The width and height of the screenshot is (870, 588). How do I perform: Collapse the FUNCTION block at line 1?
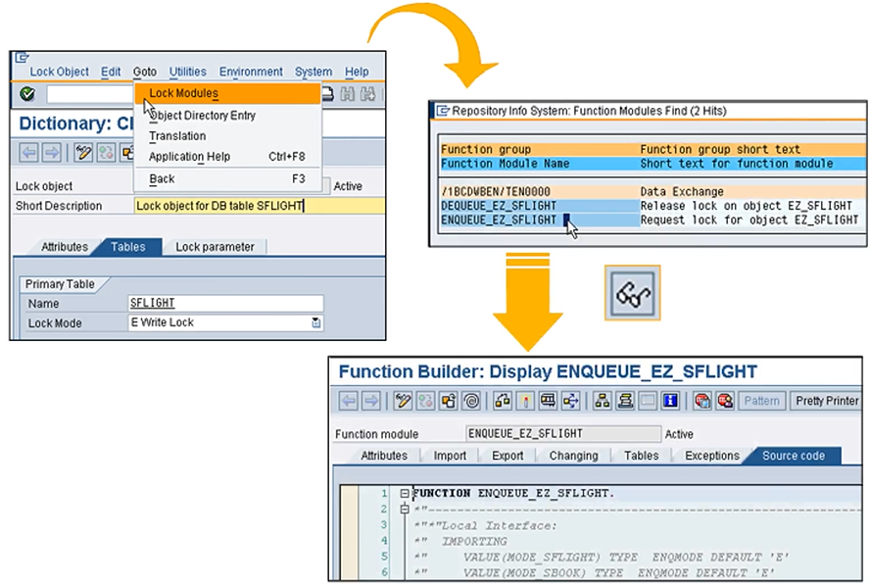click(x=405, y=493)
